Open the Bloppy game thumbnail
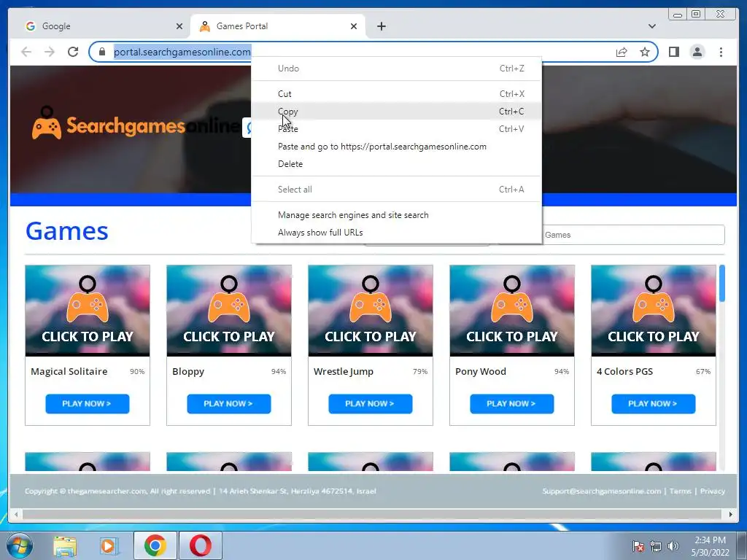This screenshot has height=560, width=747. (x=229, y=311)
